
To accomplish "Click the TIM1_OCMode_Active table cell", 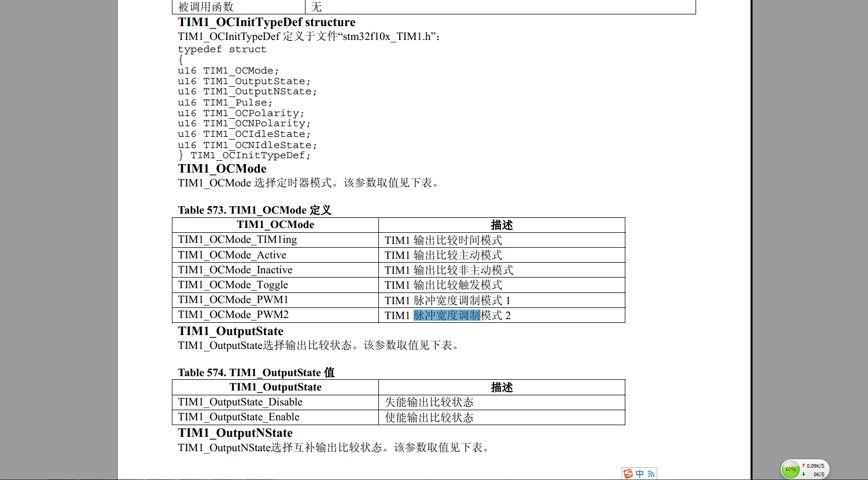I will coord(232,255).
